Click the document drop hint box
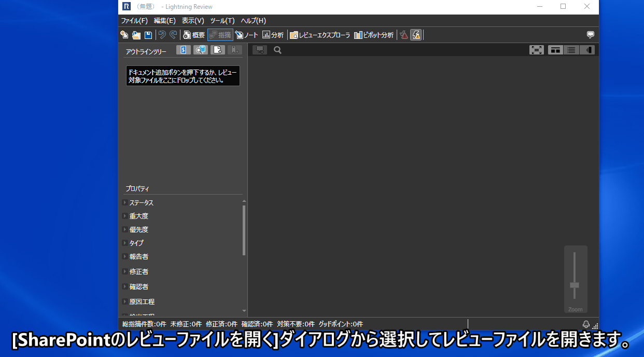This screenshot has width=644, height=357. point(183,76)
